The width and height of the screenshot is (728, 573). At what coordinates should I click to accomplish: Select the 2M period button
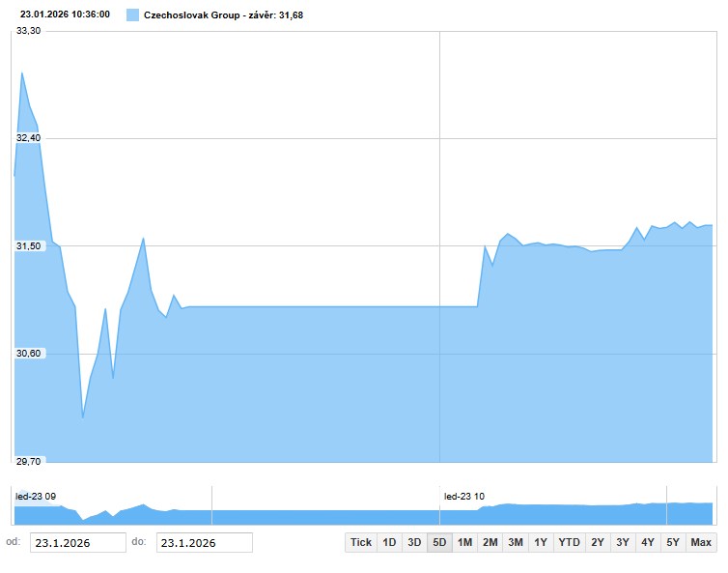pos(490,542)
